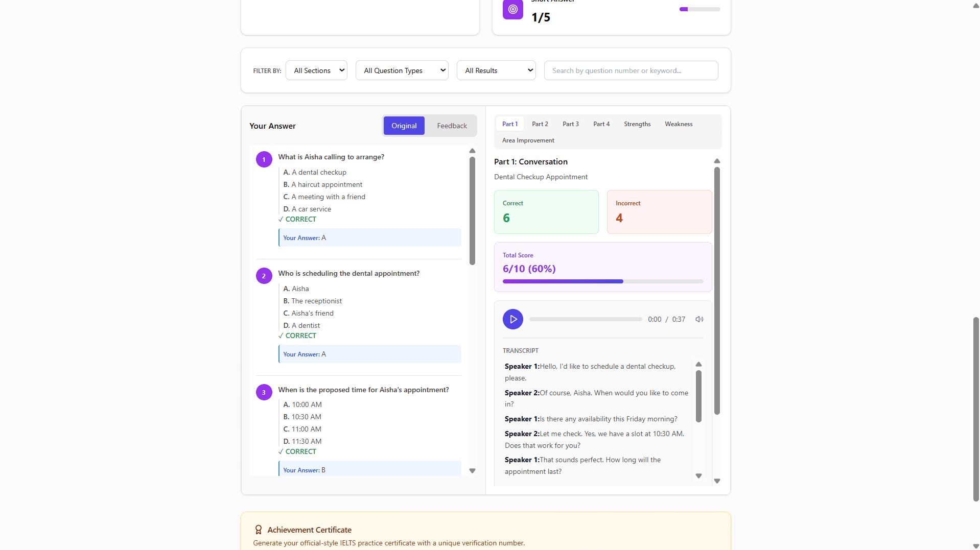
Task: Select the Part 1 tab
Action: click(509, 124)
